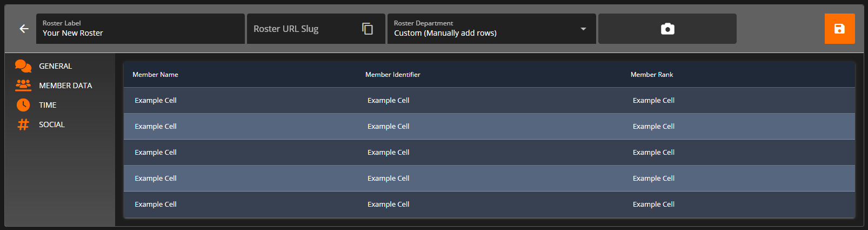
Task: Click the Member Name column header
Action: point(155,75)
